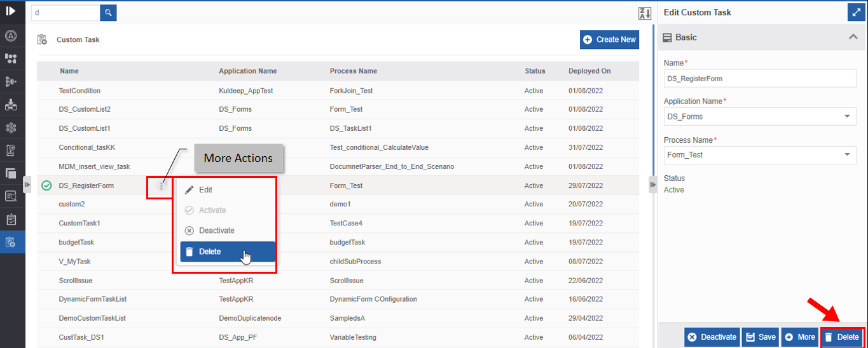Click the Status column header
868x348 pixels.
[535, 71]
